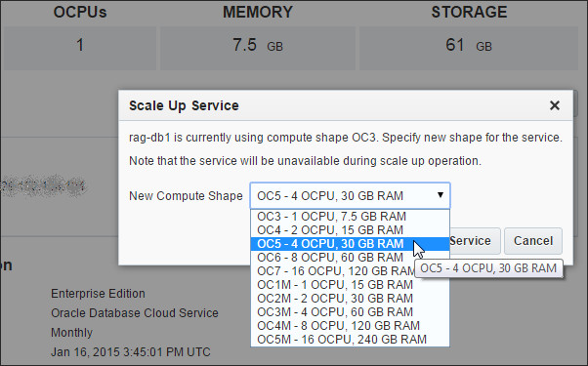Click the Cancel button
The height and width of the screenshot is (366, 588).
pyautogui.click(x=533, y=241)
